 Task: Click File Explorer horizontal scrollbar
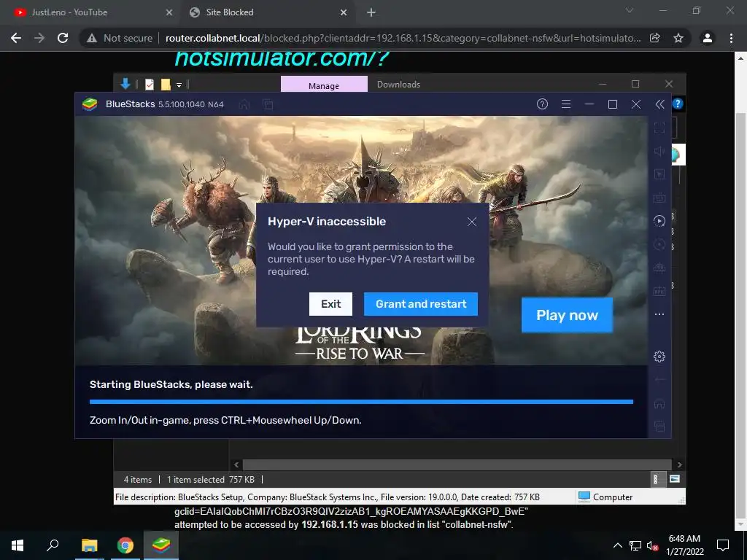click(x=457, y=464)
